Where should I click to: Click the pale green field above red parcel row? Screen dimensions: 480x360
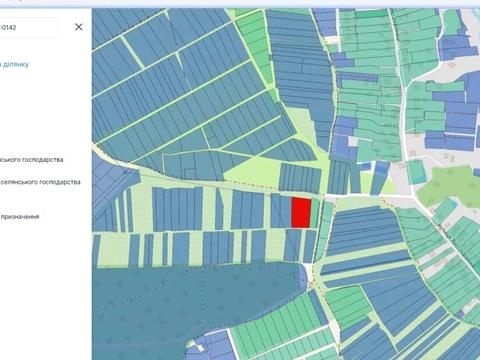click(x=252, y=173)
